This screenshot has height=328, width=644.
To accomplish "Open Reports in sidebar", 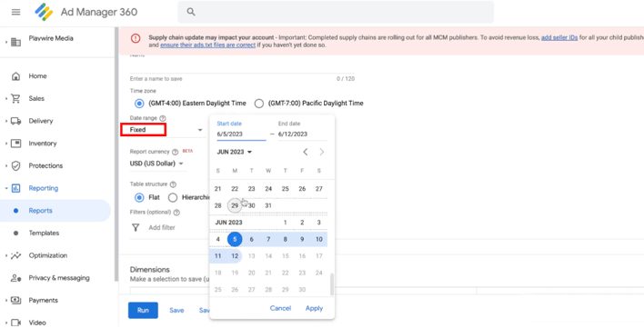I will [x=55, y=211].
